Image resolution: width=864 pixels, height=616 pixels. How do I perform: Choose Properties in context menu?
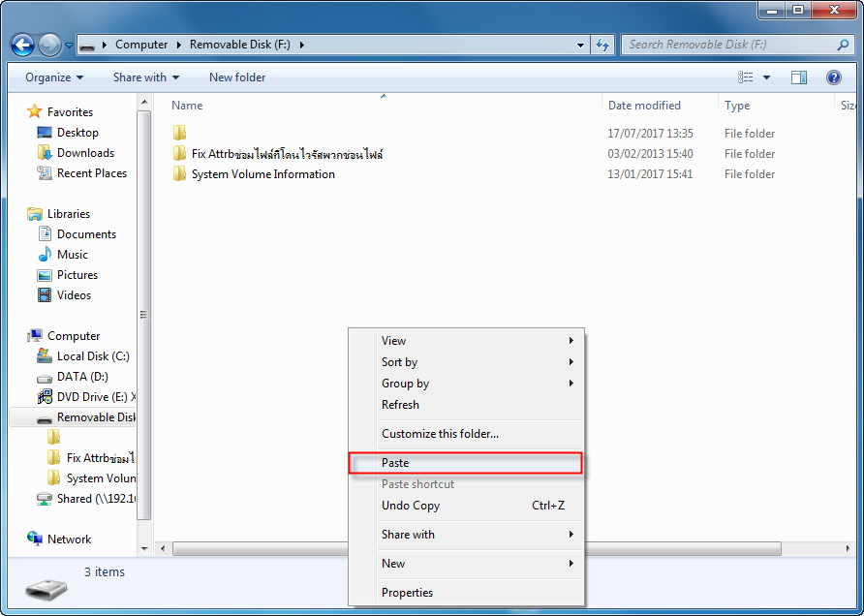[466, 593]
